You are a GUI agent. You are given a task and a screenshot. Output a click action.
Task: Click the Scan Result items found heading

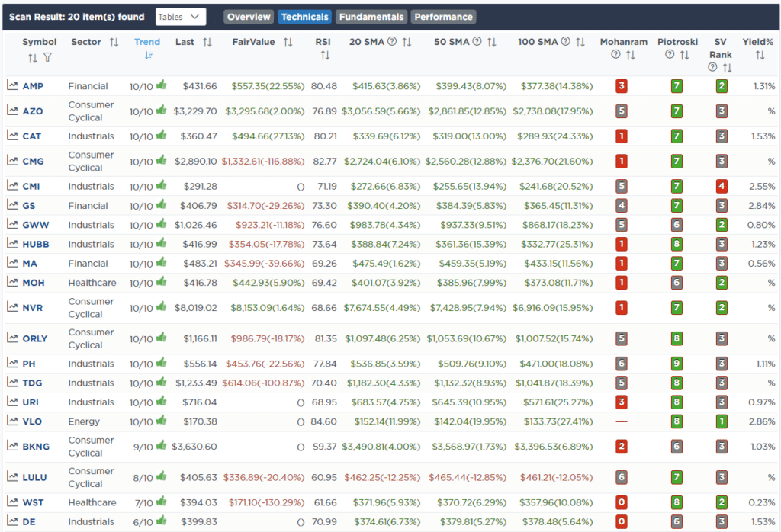pos(77,17)
